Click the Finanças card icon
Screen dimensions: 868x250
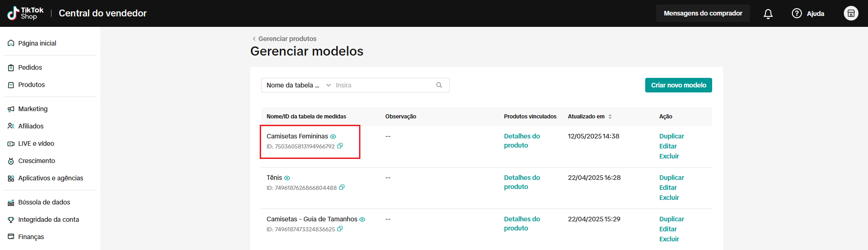click(11, 237)
